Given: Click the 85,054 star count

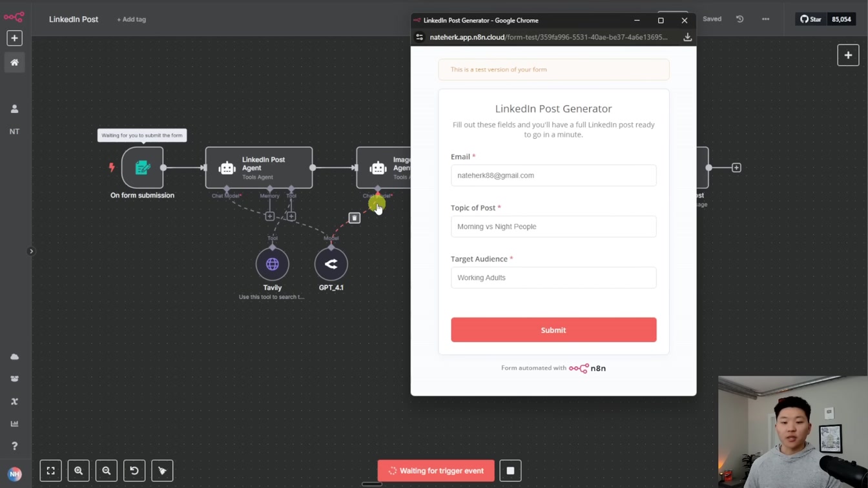Looking at the screenshot, I should click(x=841, y=19).
